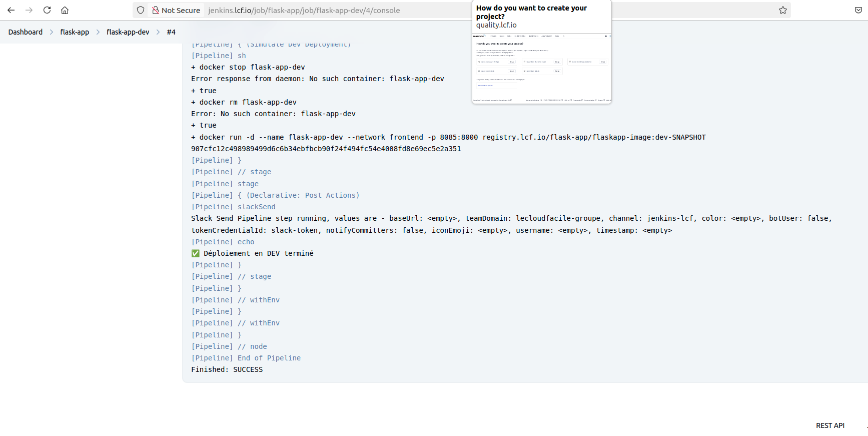Reload the Jenkins console page
This screenshot has height=436, width=868.
[47, 10]
